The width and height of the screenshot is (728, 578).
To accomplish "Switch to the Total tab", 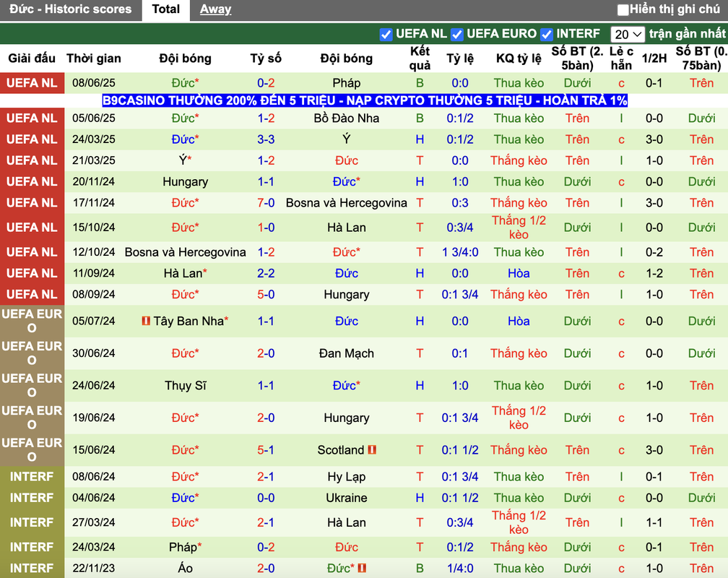I will pos(166,10).
